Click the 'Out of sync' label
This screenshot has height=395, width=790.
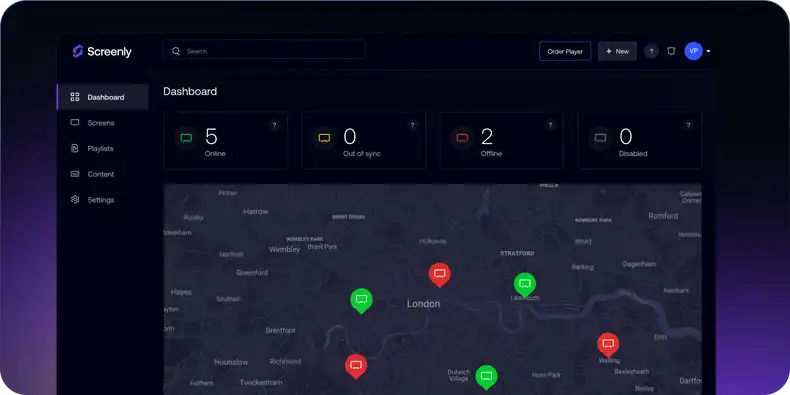click(x=362, y=154)
